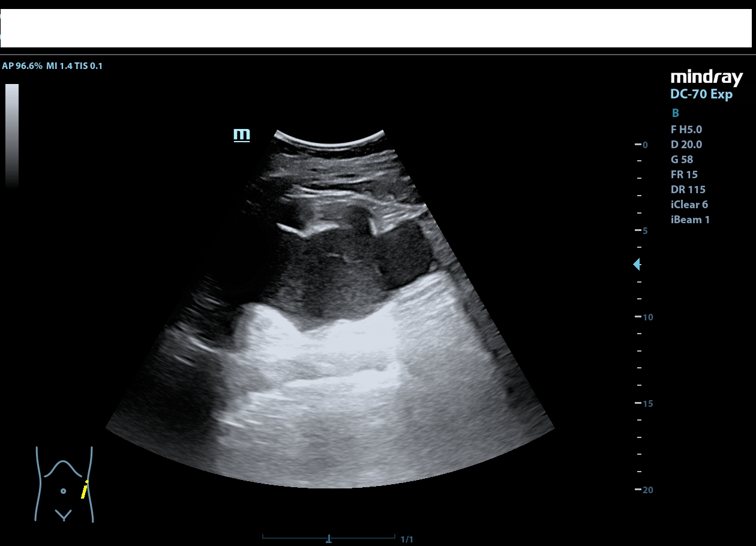Click the frame rate FR 15 value
Image resolution: width=756 pixels, height=546 pixels.
684,175
